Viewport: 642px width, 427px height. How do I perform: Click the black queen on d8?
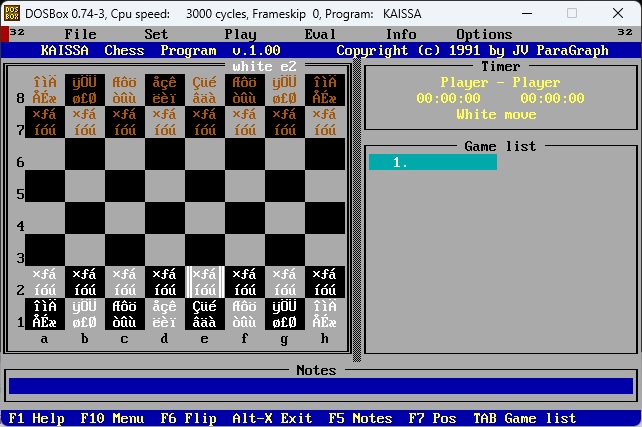[165, 90]
